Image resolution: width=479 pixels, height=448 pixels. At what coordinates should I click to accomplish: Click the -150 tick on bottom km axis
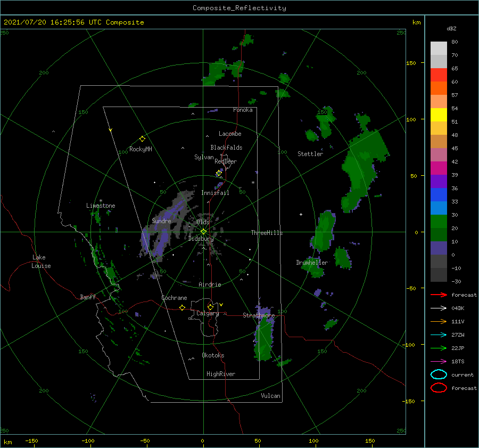click(x=31, y=441)
